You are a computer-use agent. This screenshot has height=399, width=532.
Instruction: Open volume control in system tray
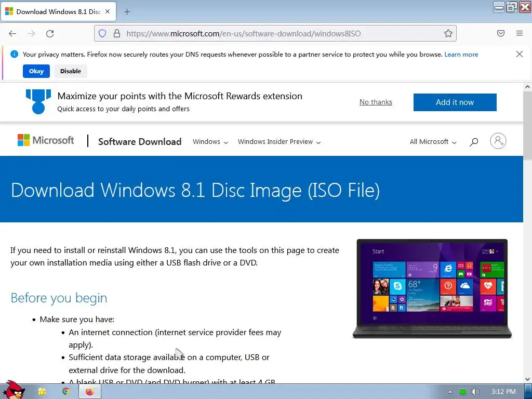(475, 392)
